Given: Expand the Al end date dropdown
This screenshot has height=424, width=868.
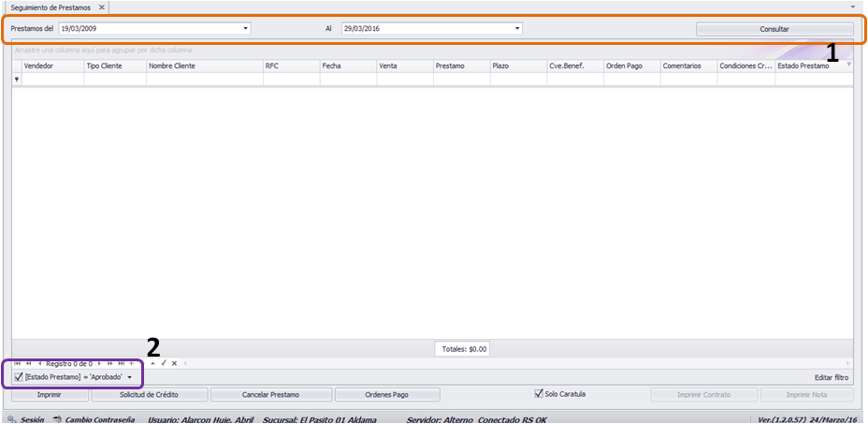Looking at the screenshot, I should pyautogui.click(x=517, y=28).
